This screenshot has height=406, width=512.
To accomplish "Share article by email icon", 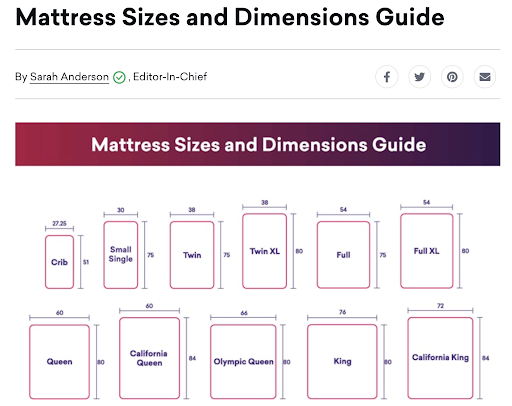I will tap(485, 77).
